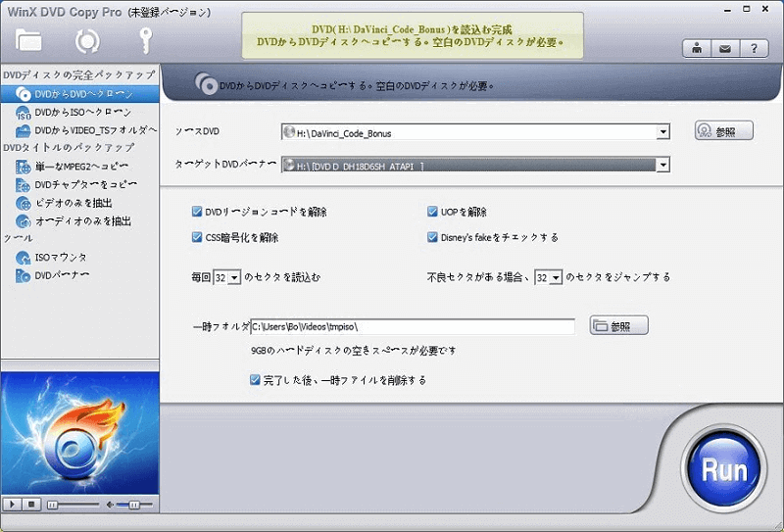Expand the ソースDVD dropdown list
Image resolution: width=784 pixels, height=532 pixels.
click(663, 132)
